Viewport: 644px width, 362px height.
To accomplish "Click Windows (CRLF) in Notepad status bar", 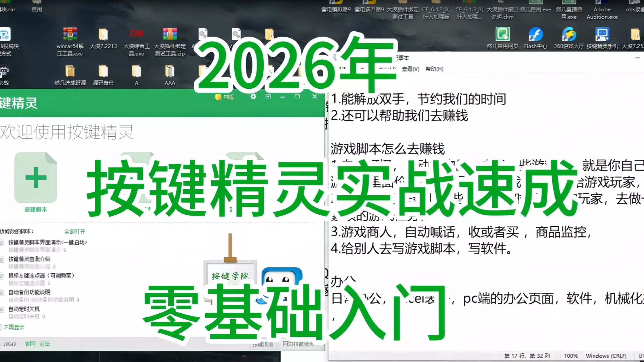I will coord(606,356).
